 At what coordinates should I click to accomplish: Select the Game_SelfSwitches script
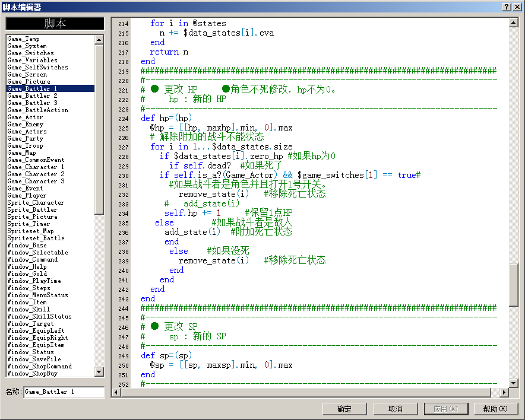pos(50,67)
